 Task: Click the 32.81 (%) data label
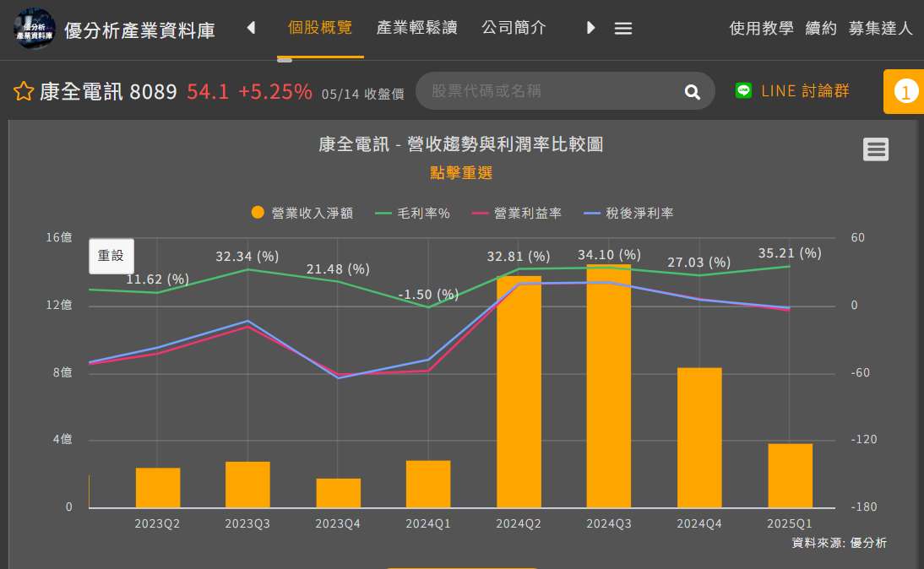519,257
